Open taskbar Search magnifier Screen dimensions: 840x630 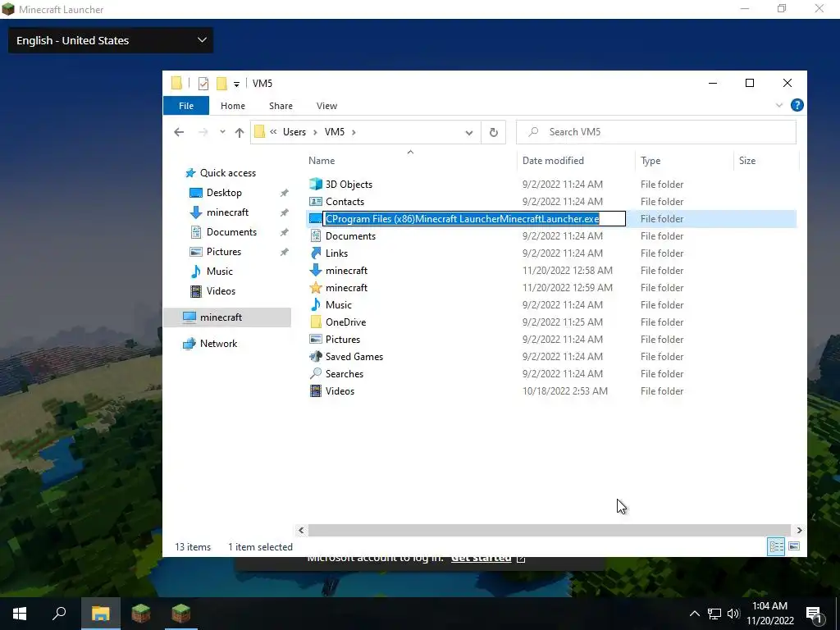point(59,614)
